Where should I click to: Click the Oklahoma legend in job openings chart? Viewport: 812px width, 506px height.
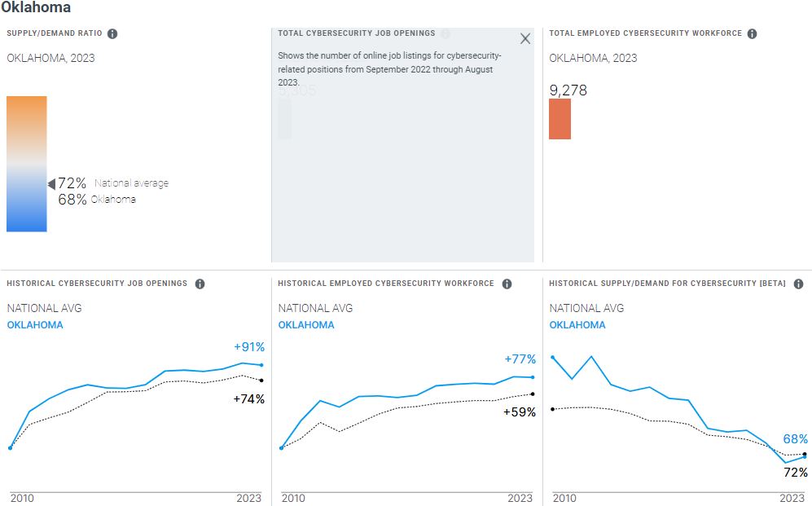35,325
